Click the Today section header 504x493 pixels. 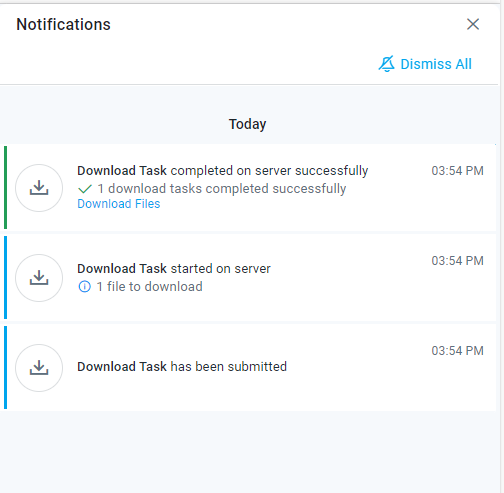pyautogui.click(x=247, y=124)
